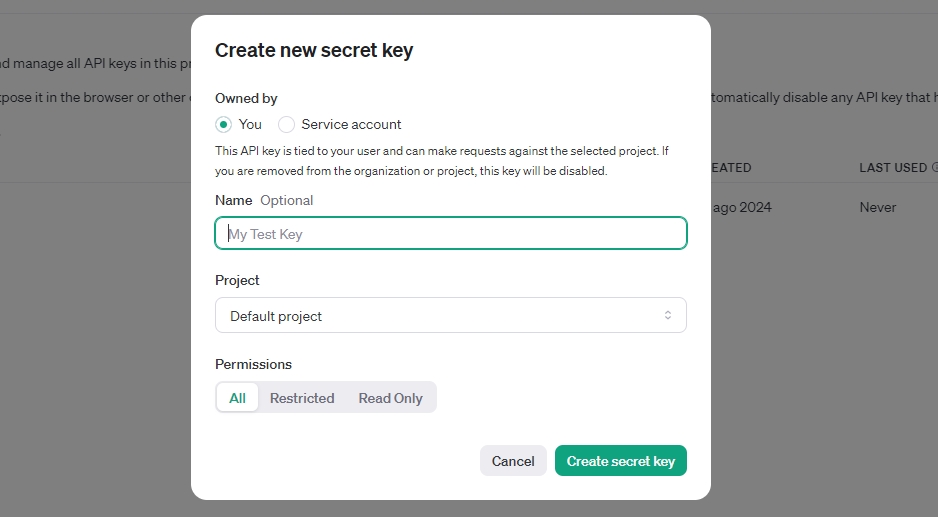Click the info icon beside LAST USED
Image resolution: width=938 pixels, height=517 pixels.
point(935,168)
